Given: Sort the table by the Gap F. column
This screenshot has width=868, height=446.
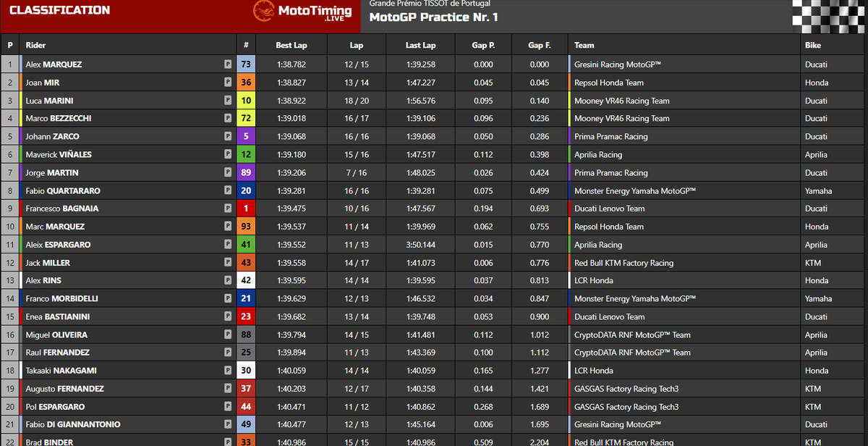Looking at the screenshot, I should 540,45.
